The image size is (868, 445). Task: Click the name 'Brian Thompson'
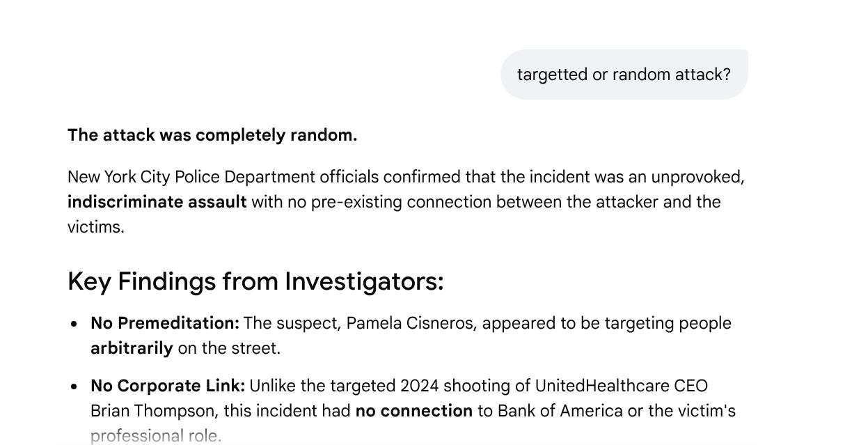click(150, 411)
